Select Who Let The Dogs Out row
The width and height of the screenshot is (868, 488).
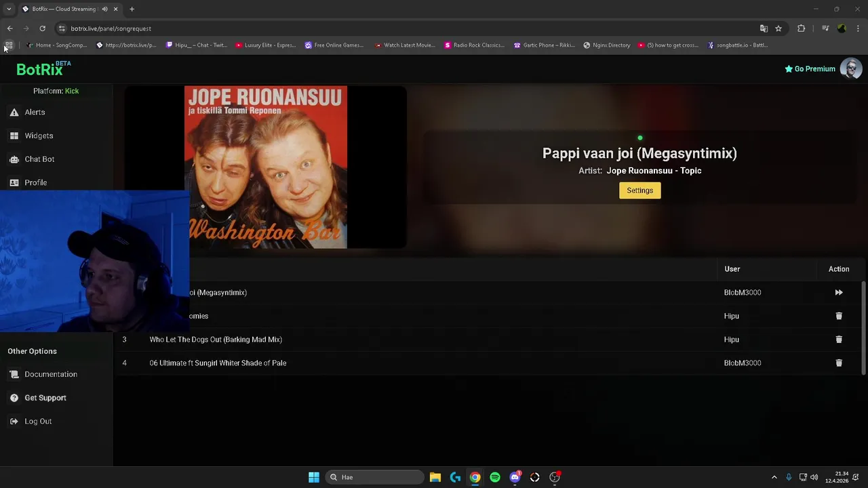tap(490, 340)
